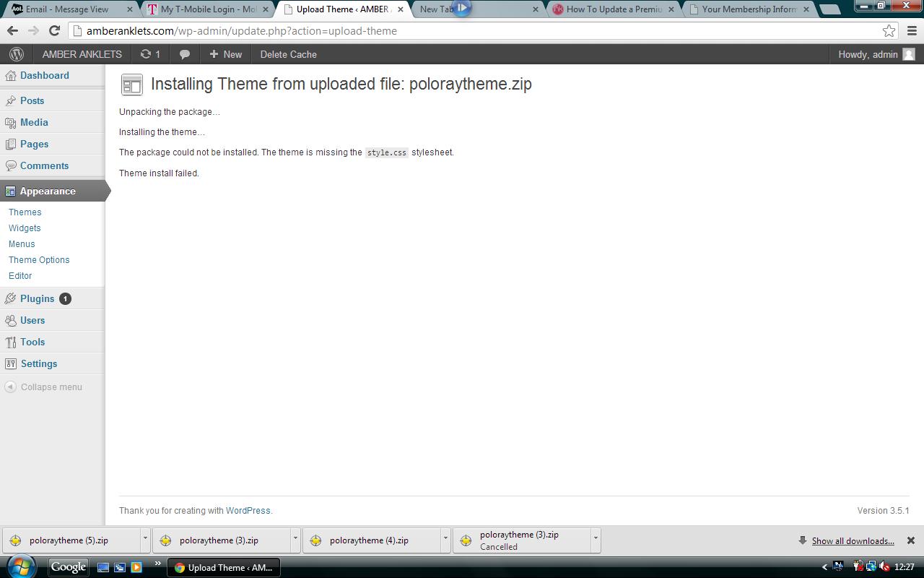Click the browser back arrow
This screenshot has height=578, width=924.
(x=12, y=30)
